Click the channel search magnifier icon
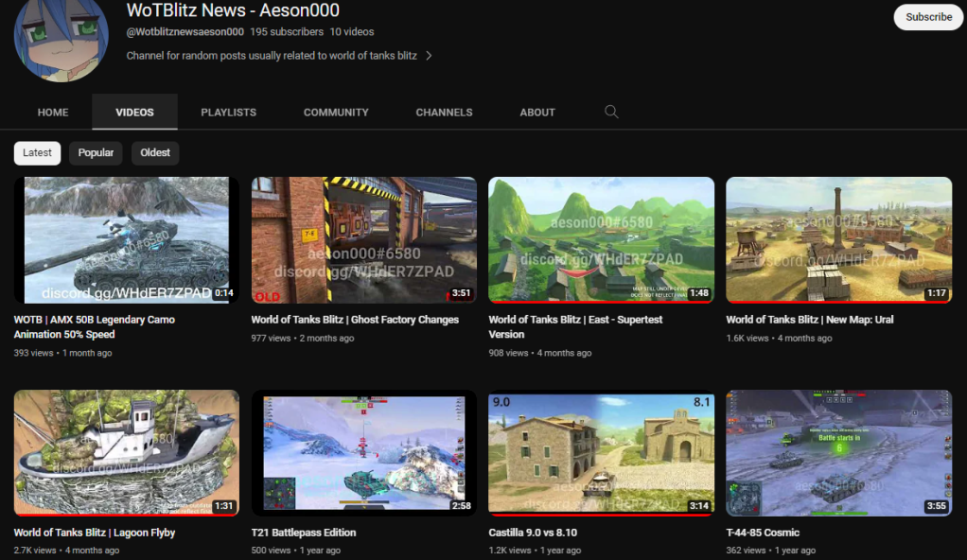This screenshot has height=560, width=967. point(611,112)
